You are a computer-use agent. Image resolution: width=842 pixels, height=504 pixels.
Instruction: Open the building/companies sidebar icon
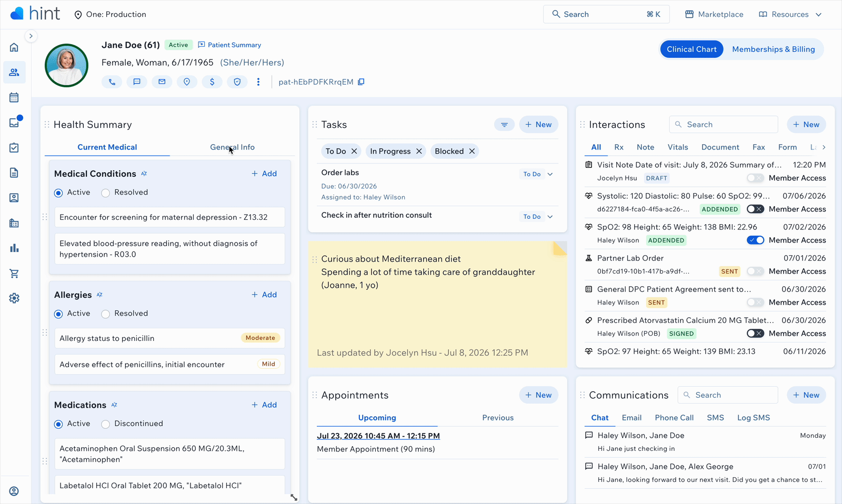[x=14, y=223]
